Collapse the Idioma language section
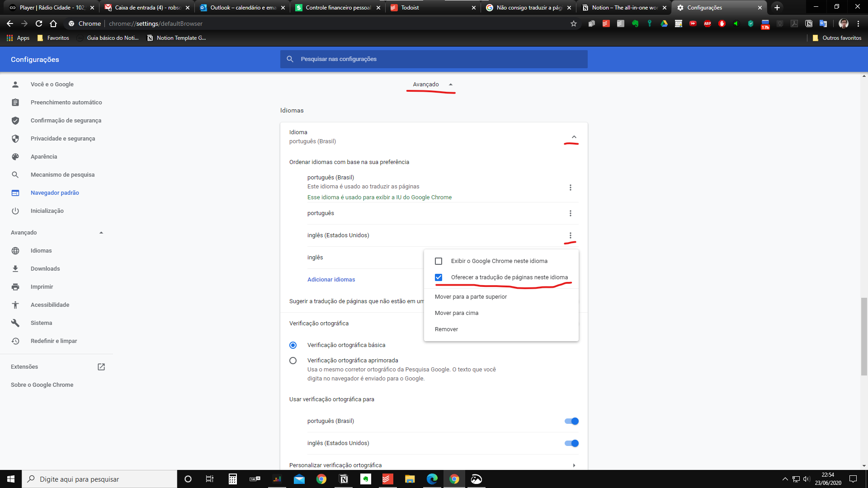Viewport: 868px width, 488px height. [574, 136]
